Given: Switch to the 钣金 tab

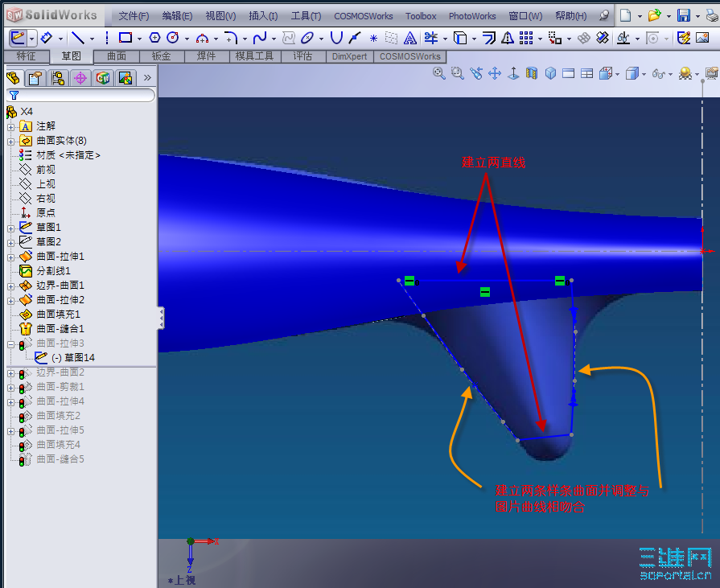Looking at the screenshot, I should coord(162,56).
